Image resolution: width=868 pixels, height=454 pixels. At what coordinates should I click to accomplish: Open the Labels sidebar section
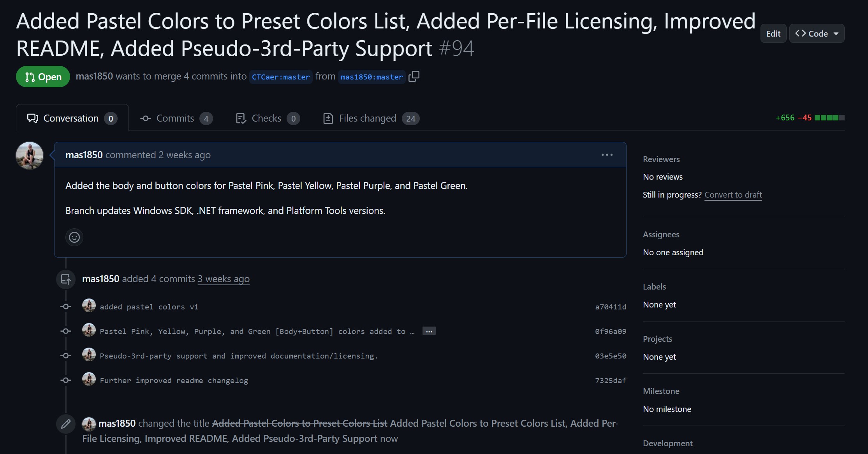pos(654,286)
